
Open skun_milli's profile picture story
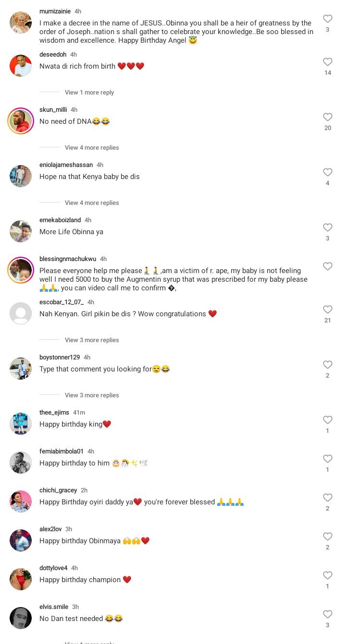21,121
